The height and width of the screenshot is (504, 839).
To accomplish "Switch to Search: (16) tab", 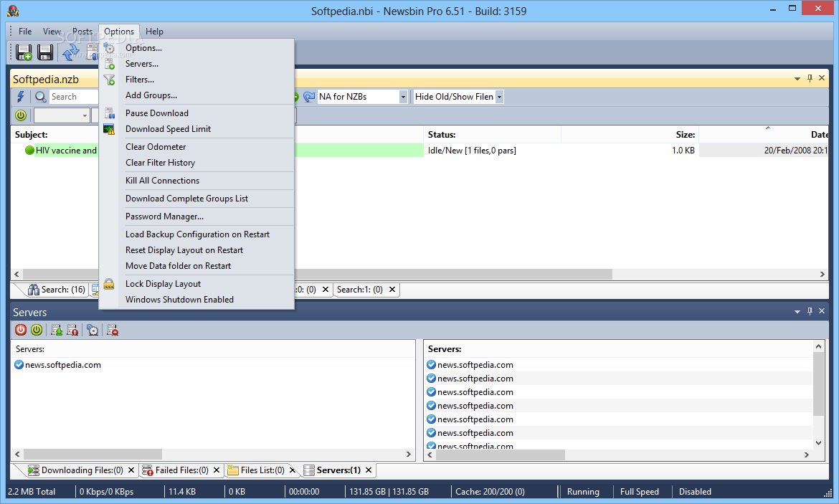I will tap(56, 290).
